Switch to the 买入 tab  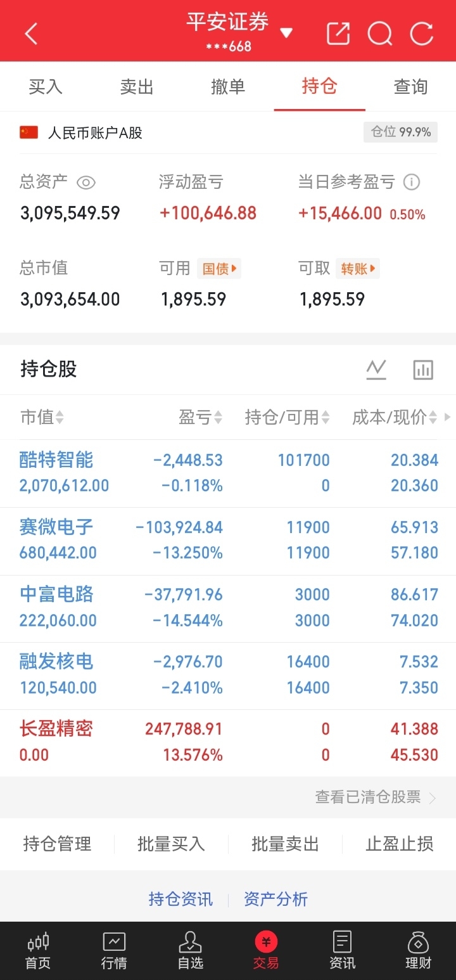point(46,87)
